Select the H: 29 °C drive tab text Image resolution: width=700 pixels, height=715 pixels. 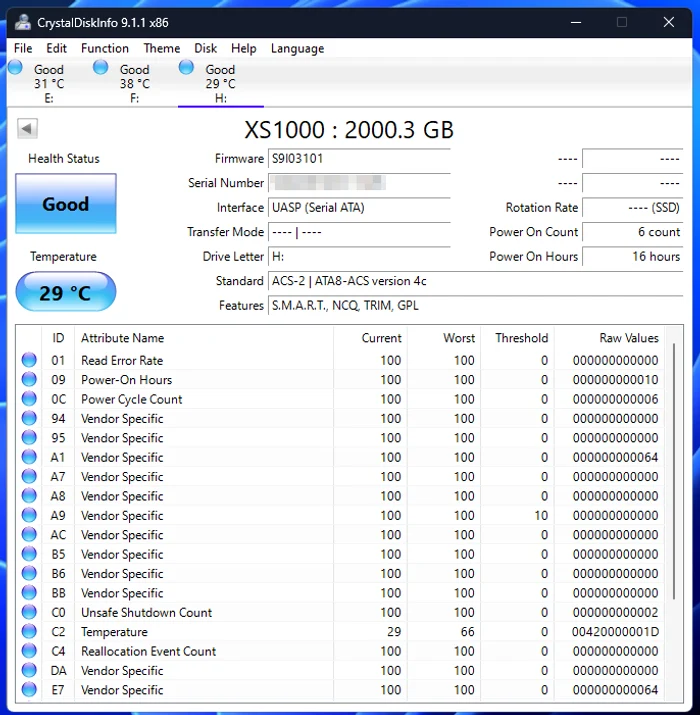(x=220, y=83)
